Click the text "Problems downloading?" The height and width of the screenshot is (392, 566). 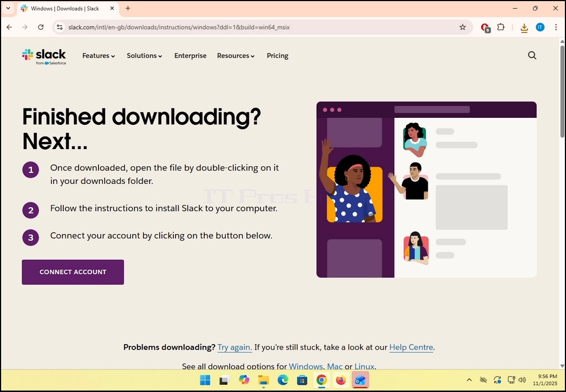169,347
